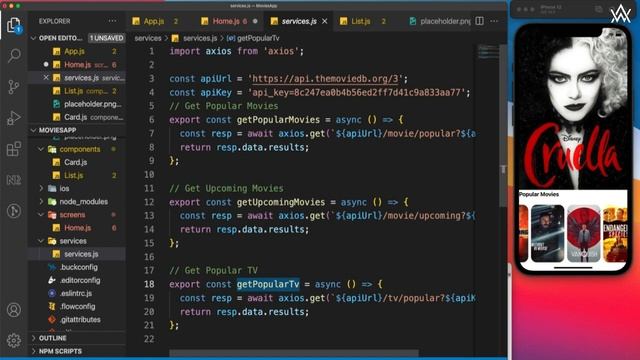Close services.js in Open Editors list
The height and width of the screenshot is (360, 640).
pyautogui.click(x=46, y=77)
